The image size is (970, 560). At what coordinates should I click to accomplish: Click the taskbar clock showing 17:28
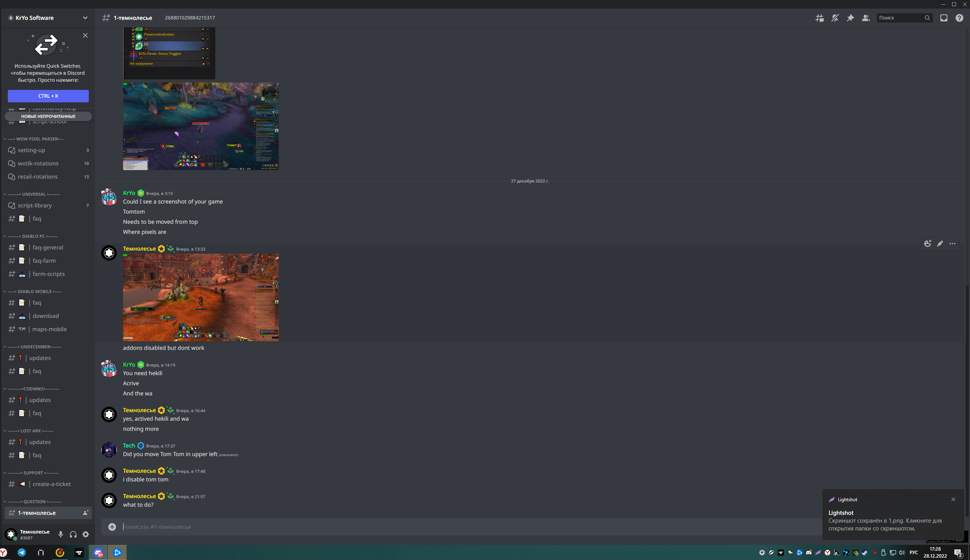(x=935, y=552)
